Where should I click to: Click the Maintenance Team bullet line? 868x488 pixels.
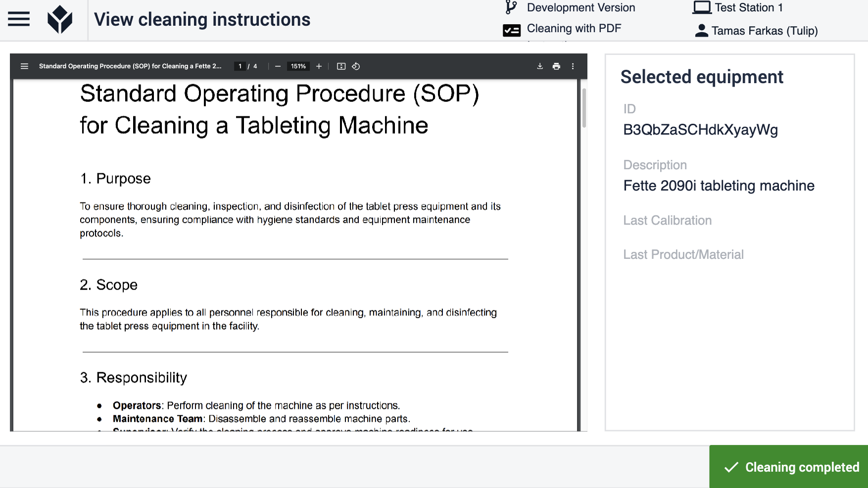(x=261, y=419)
